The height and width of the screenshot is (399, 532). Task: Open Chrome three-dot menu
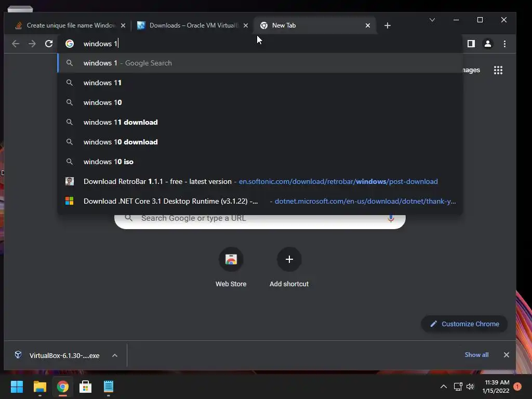504,44
